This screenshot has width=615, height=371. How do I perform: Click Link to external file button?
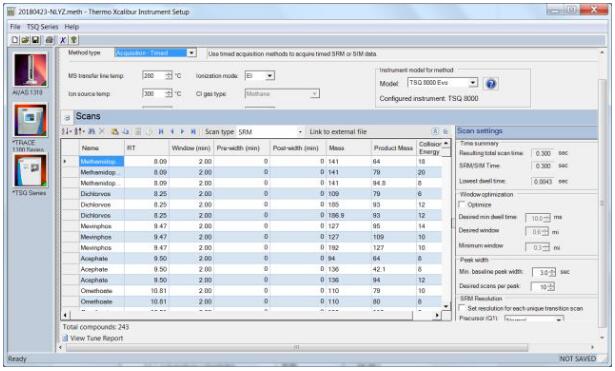338,132
